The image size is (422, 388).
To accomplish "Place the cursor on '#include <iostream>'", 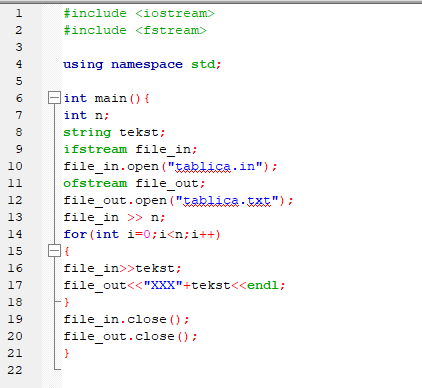I will 139,13.
